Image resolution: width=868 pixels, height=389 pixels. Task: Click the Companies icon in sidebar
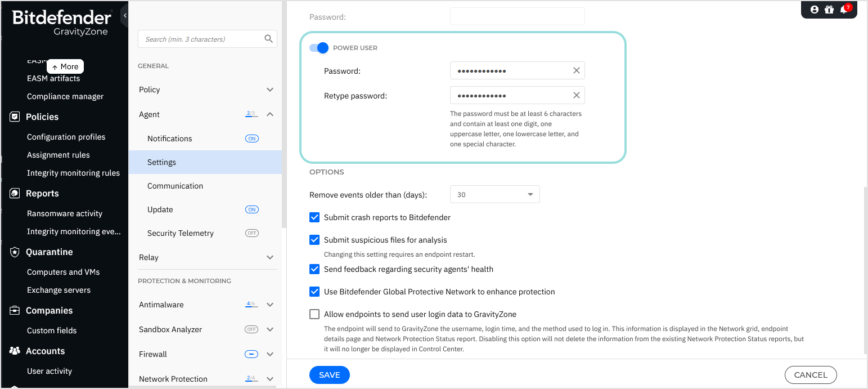tap(14, 310)
